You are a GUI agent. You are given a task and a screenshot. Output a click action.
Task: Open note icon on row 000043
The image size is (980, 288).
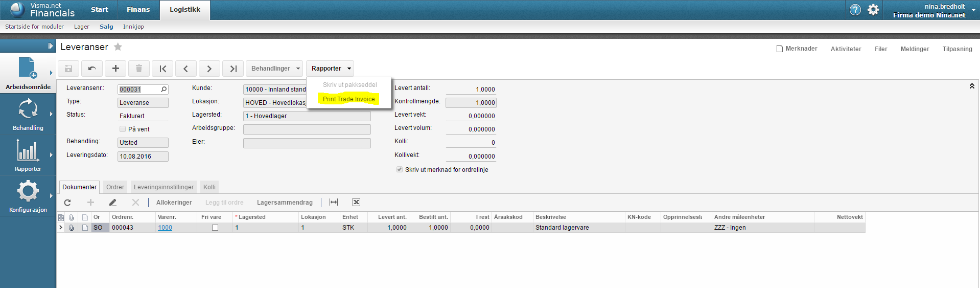click(85, 228)
